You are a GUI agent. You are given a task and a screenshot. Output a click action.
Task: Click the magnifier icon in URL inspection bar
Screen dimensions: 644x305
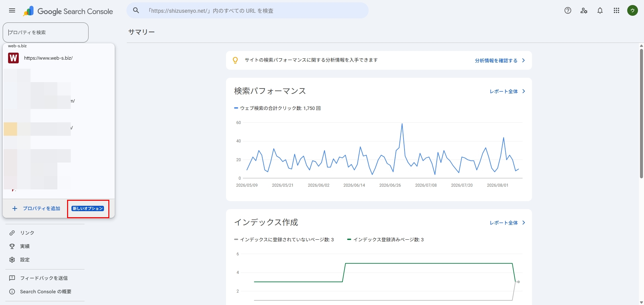pos(136,11)
